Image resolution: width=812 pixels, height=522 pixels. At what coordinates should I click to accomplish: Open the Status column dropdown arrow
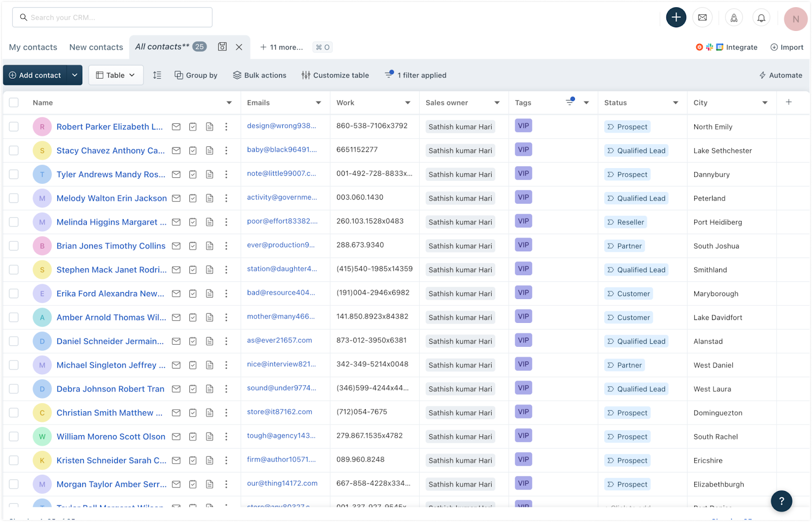point(675,103)
